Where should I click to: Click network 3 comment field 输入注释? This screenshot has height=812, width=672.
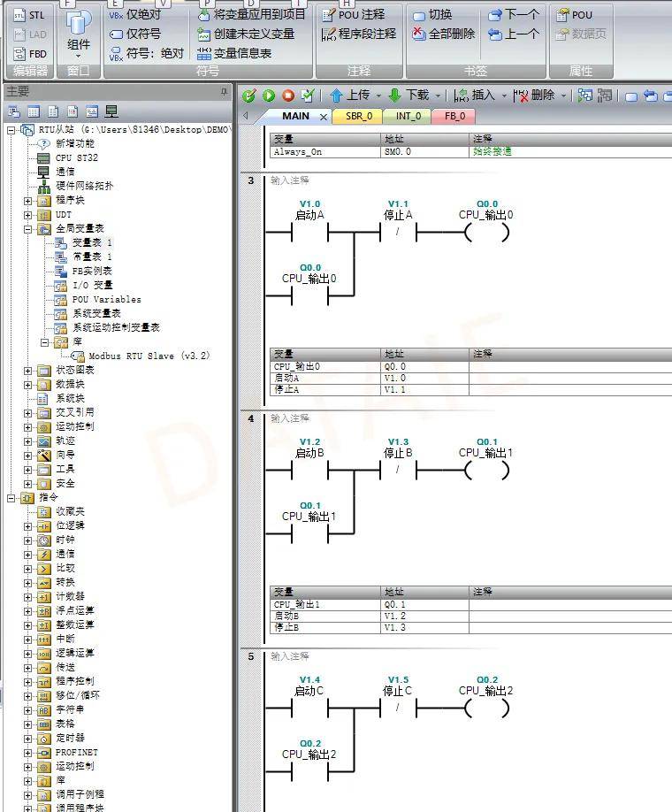(x=290, y=180)
